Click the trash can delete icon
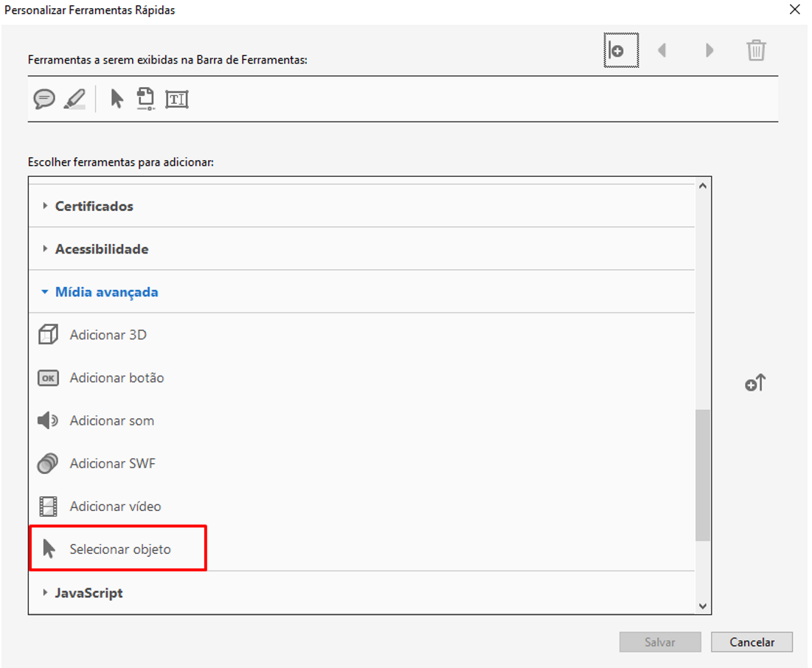812x668 pixels. click(x=756, y=51)
